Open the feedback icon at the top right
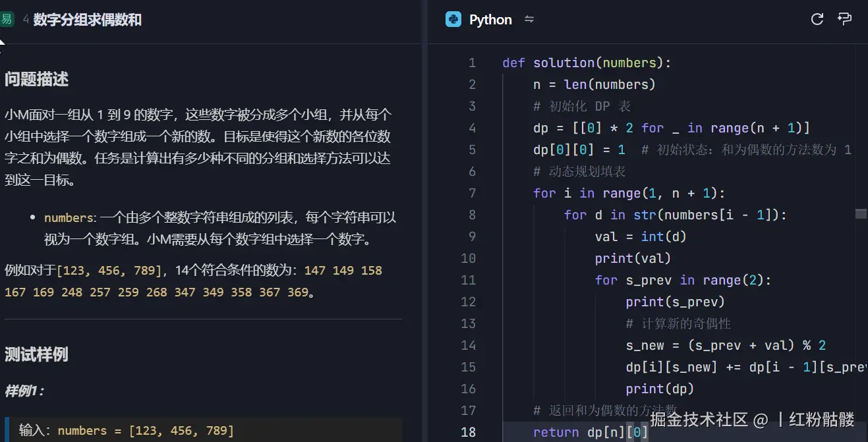 point(846,19)
